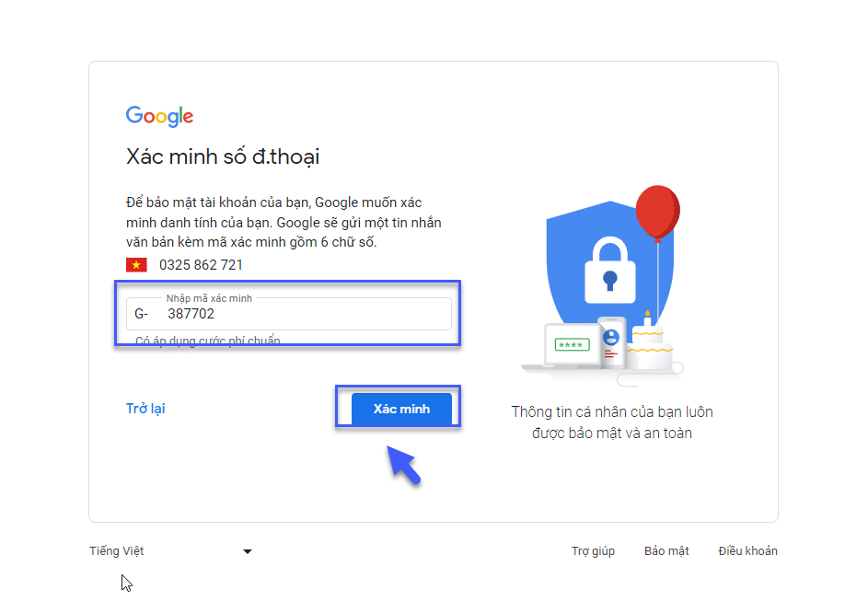Click the birthday cake illustration
This screenshot has width=868, height=613.
pyautogui.click(x=648, y=345)
